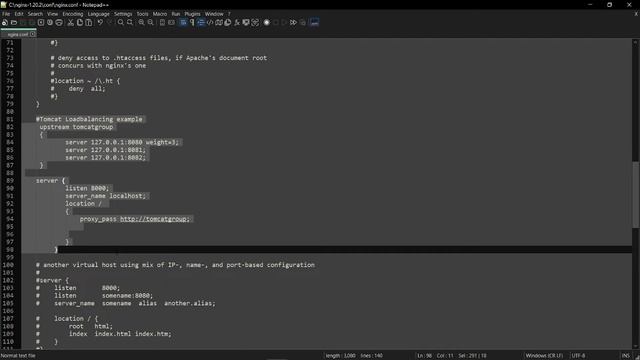The width and height of the screenshot is (640, 360).
Task: Copy the selection with the Copy icon
Action: pyautogui.click(x=80, y=22)
